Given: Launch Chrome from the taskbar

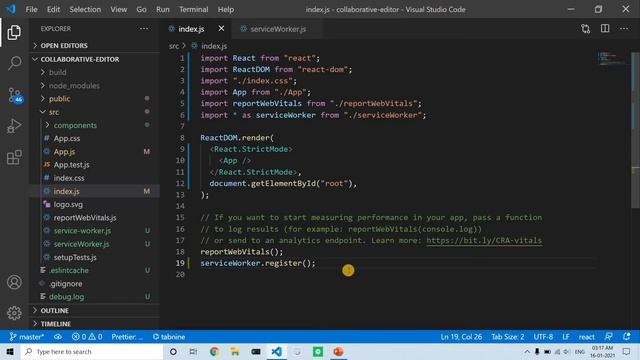Looking at the screenshot, I should [214, 351].
